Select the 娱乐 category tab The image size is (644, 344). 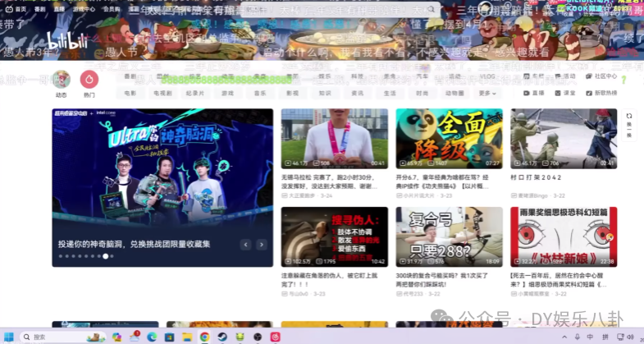[325, 76]
